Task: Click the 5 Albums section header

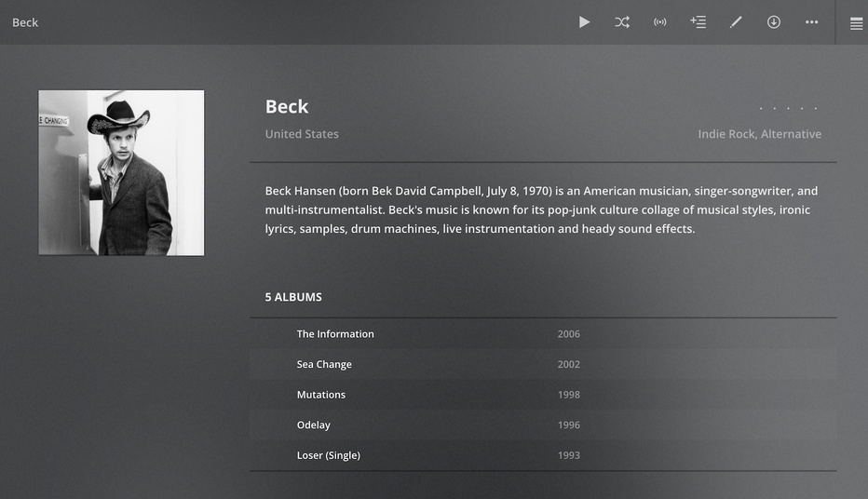Action: coord(293,297)
